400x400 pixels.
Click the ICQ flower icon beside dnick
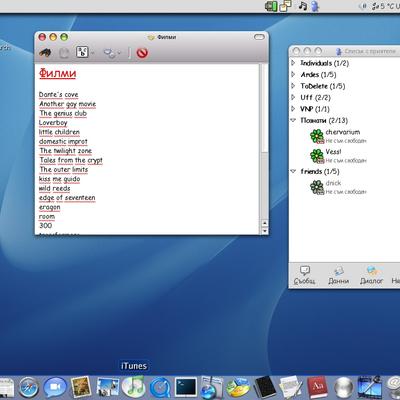pos(317,187)
